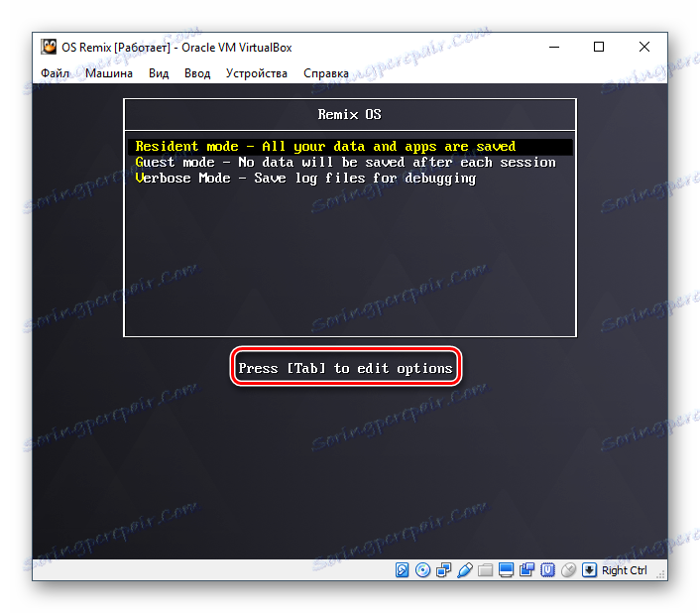Click the Right Ctrl host key label
The width and height of the screenshot is (700, 613).
(x=624, y=570)
